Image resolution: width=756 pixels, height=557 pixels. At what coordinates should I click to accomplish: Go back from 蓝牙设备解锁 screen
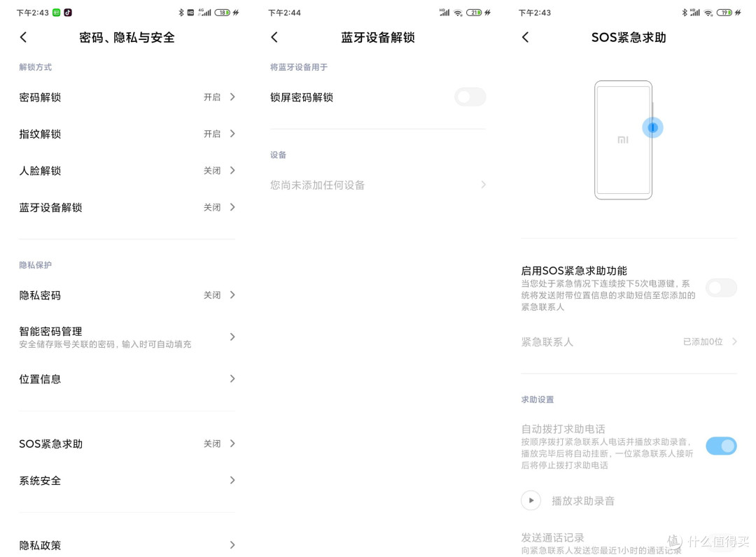point(274,37)
